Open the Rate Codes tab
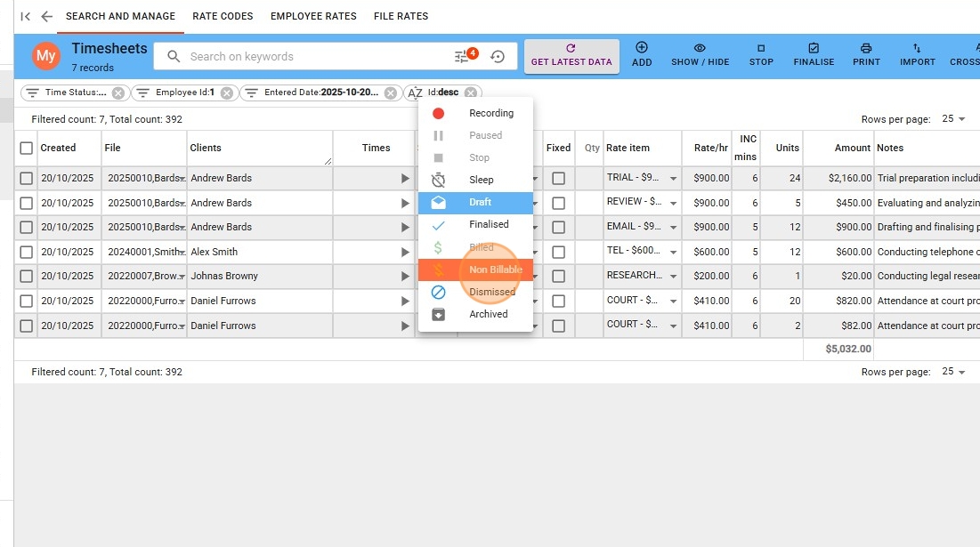The width and height of the screenshot is (980, 547). pos(223,16)
